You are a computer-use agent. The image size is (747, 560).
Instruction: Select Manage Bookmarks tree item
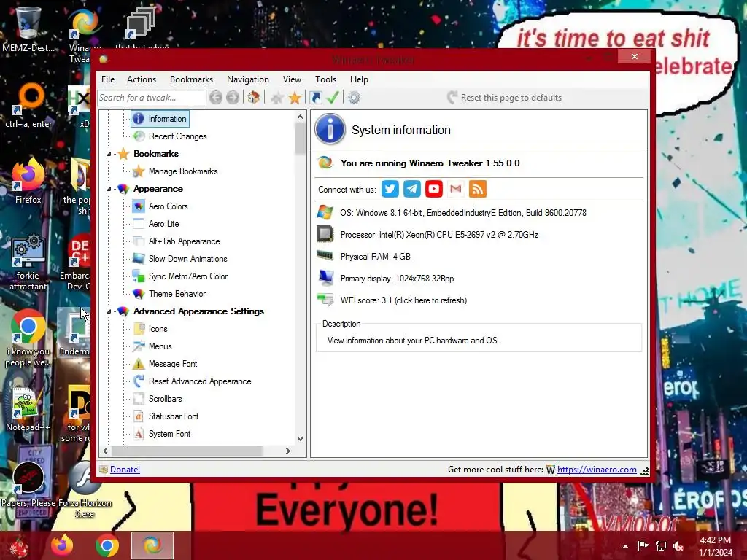click(183, 171)
